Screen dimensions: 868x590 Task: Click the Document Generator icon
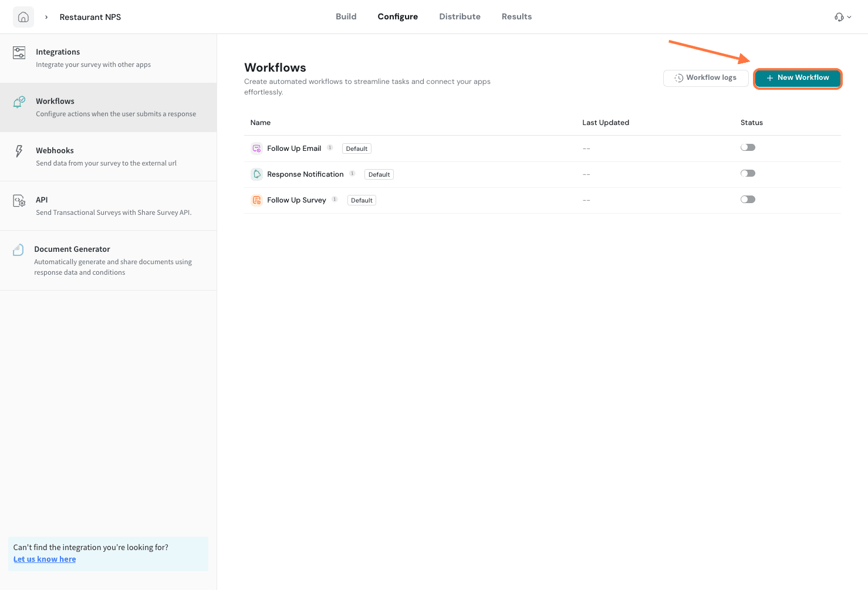(x=18, y=250)
